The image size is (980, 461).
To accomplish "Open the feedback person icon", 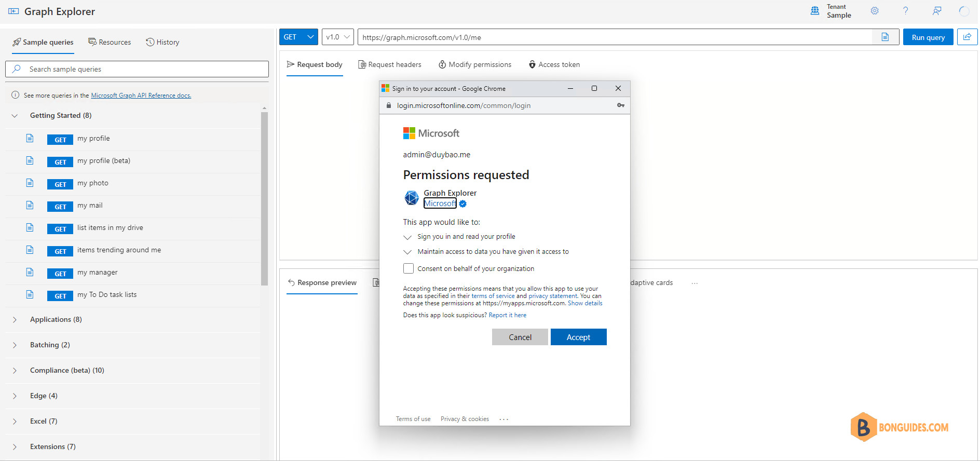I will pyautogui.click(x=937, y=11).
